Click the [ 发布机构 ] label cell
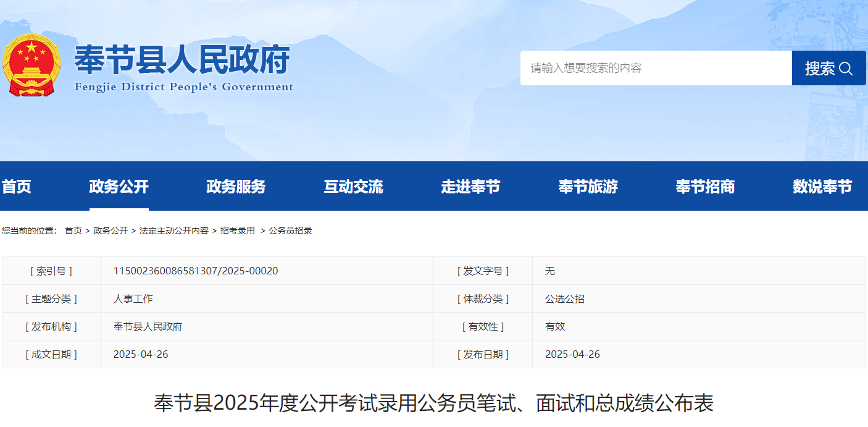The width and height of the screenshot is (868, 427). tap(51, 326)
